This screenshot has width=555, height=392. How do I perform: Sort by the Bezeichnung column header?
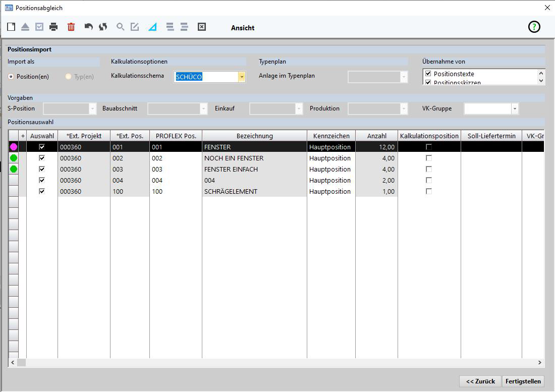(254, 136)
